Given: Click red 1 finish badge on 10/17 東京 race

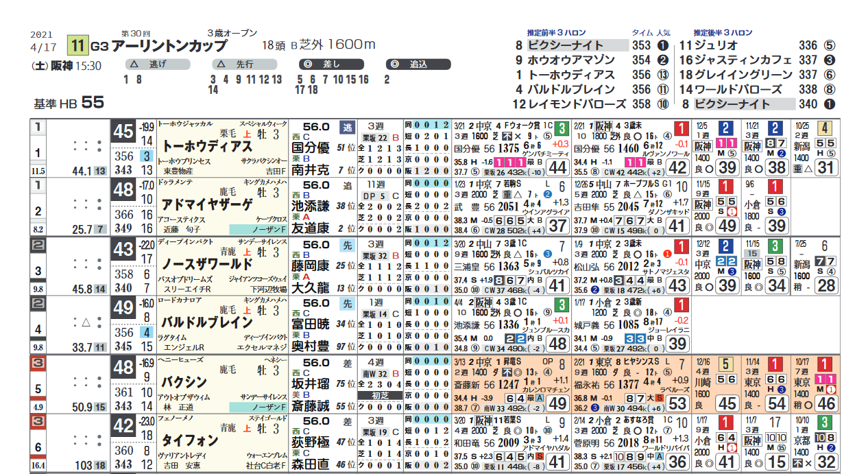Looking at the screenshot, I should pyautogui.click(x=825, y=364).
